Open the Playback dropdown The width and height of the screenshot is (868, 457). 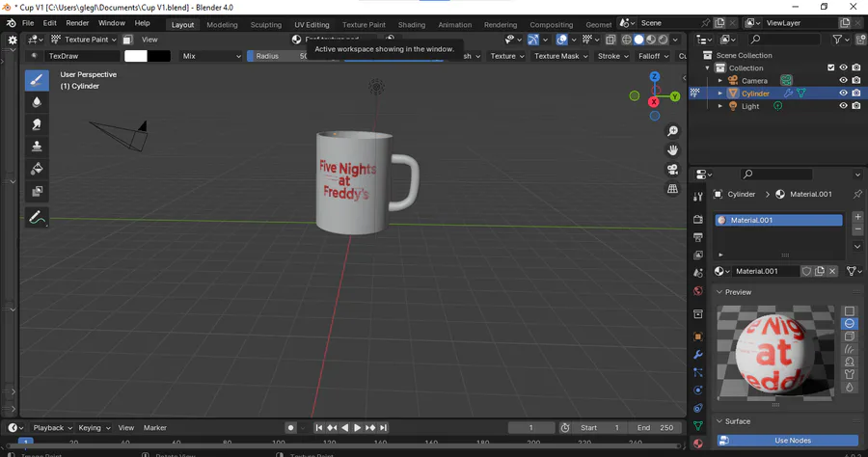pos(53,428)
